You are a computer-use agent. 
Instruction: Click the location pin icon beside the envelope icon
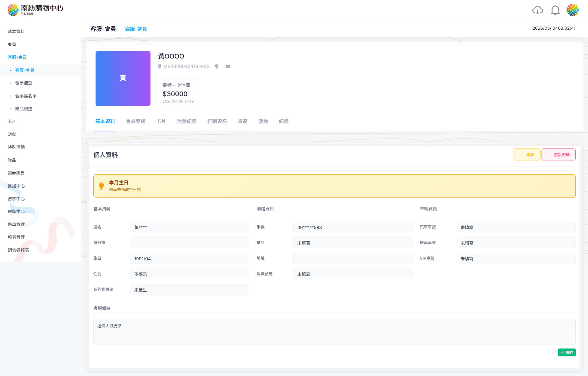(x=217, y=66)
